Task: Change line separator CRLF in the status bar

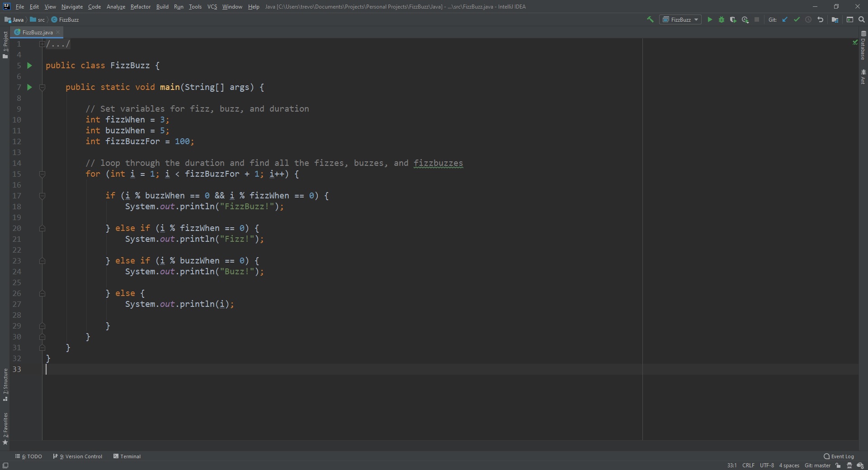Action: (x=748, y=465)
